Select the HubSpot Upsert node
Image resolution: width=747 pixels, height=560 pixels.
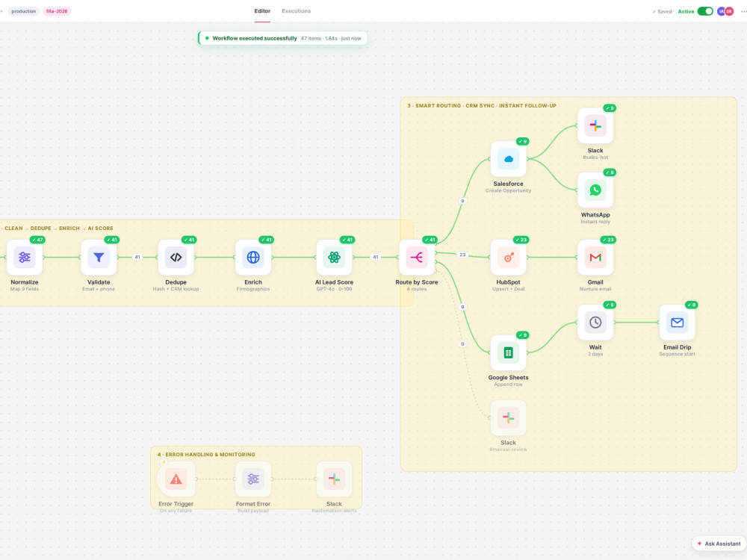click(508, 257)
